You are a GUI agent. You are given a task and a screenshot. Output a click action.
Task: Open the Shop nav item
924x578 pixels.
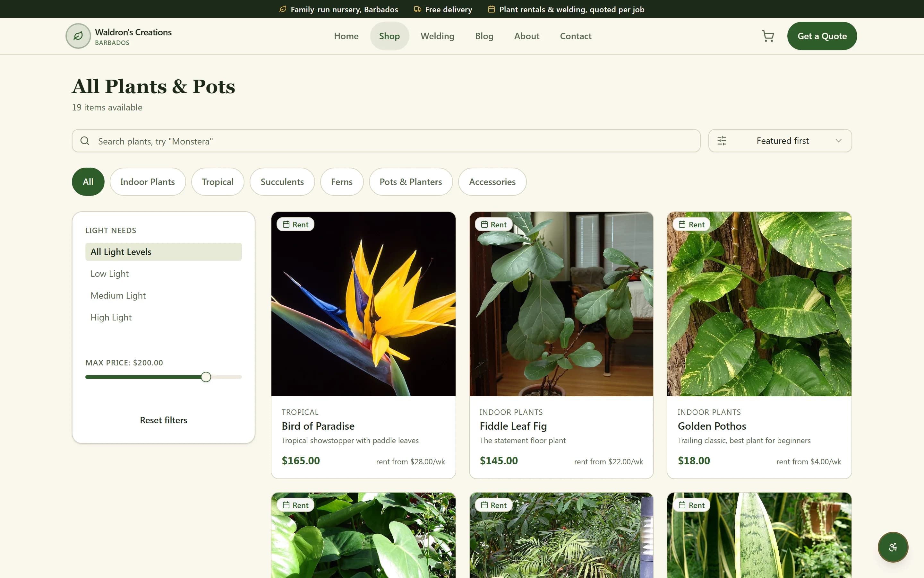pos(389,36)
